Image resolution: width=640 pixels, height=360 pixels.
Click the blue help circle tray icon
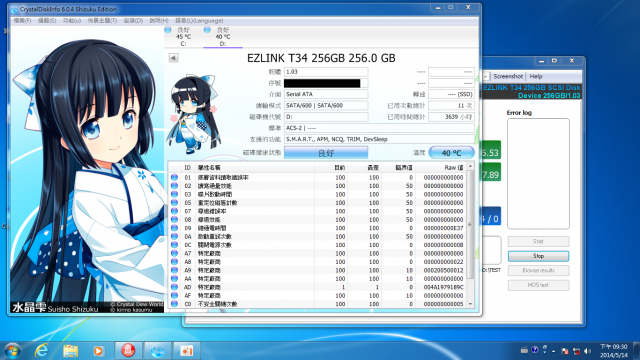pyautogui.click(x=534, y=350)
